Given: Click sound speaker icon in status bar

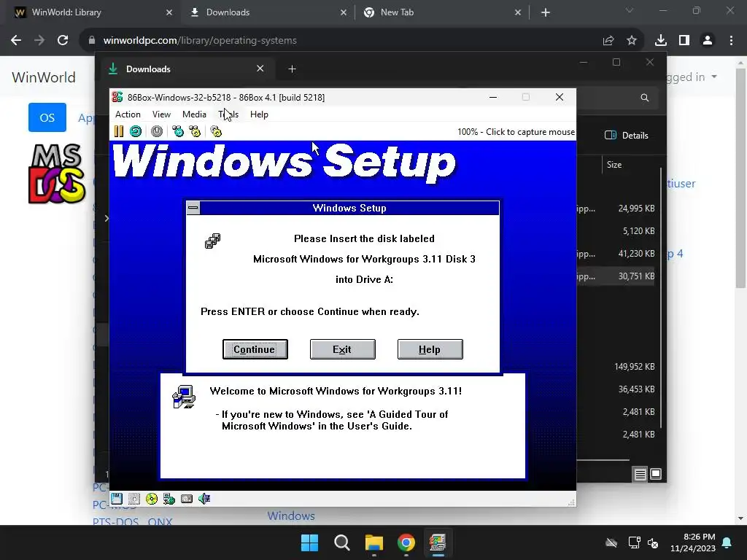Looking at the screenshot, I should pos(204,499).
